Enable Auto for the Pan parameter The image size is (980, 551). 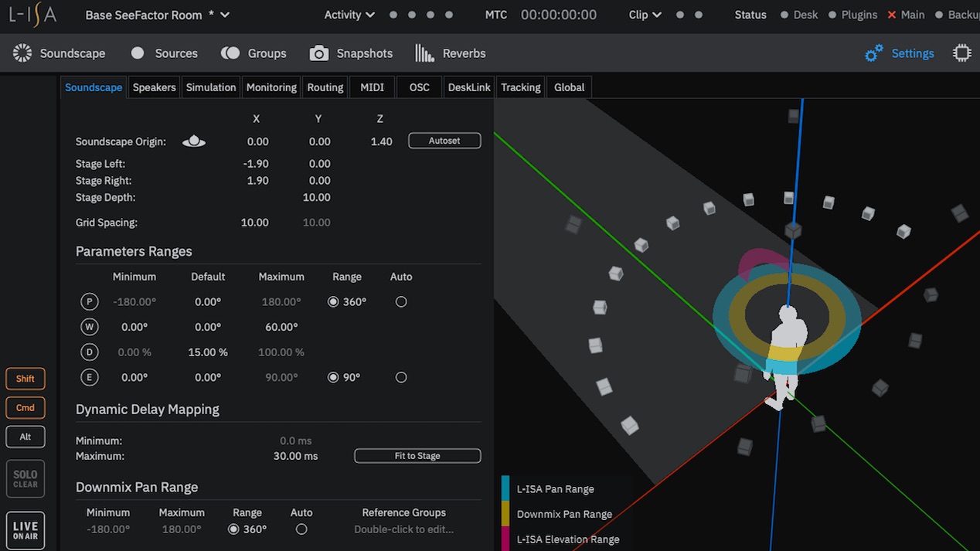[x=400, y=301]
